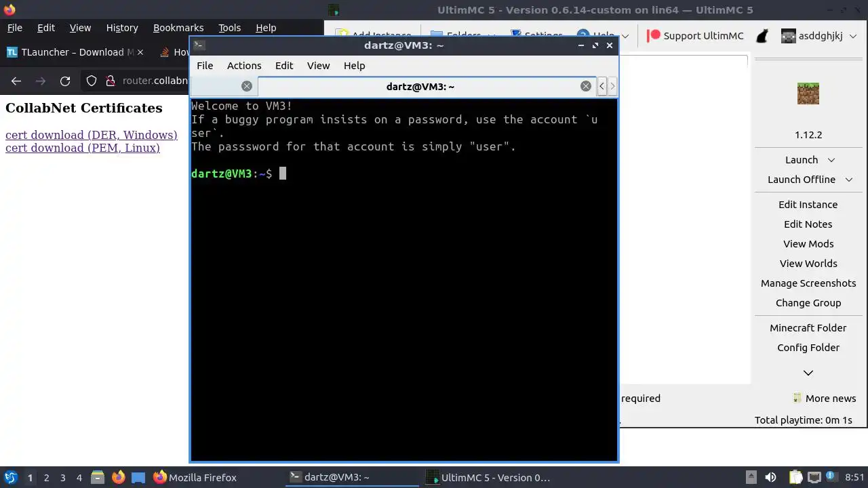
Task: Click Support UltimMC button
Action: [695, 36]
